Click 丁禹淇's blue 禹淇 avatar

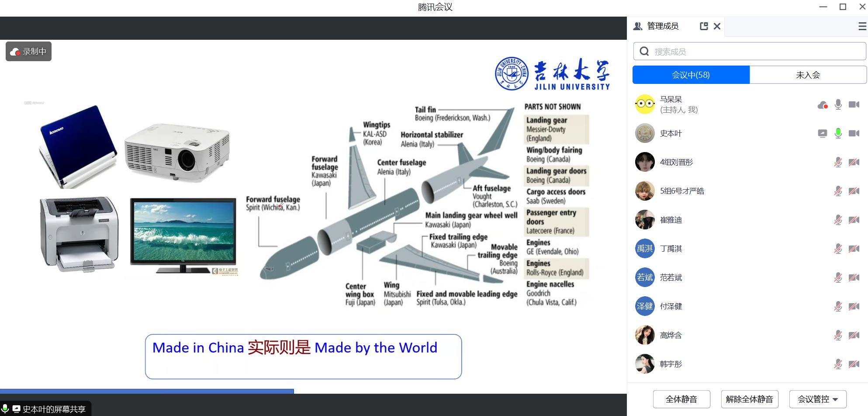(x=645, y=249)
